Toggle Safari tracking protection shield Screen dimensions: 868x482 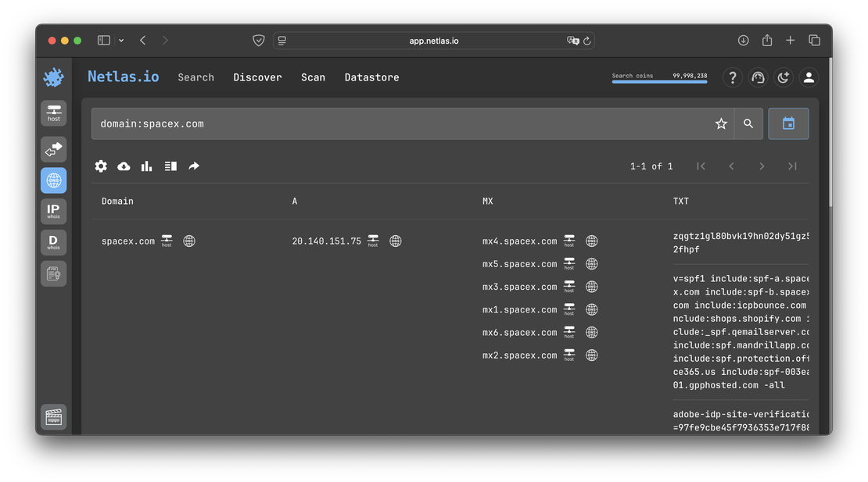[x=259, y=40]
